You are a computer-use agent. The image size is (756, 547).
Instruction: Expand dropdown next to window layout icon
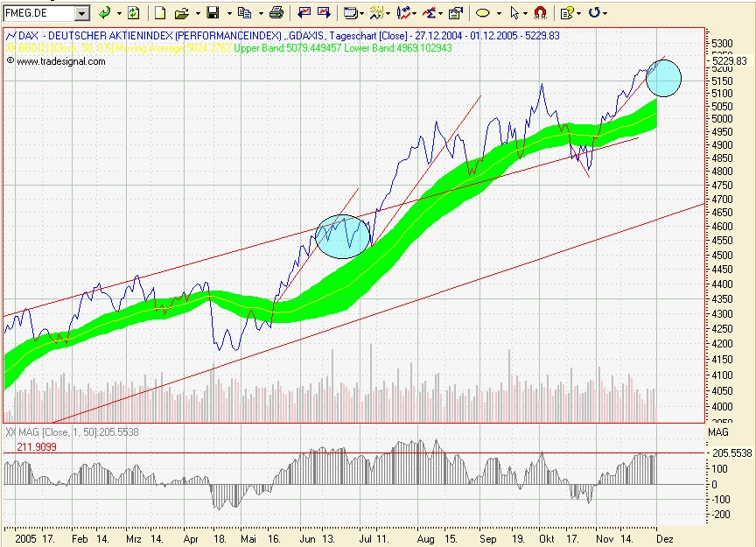point(361,13)
